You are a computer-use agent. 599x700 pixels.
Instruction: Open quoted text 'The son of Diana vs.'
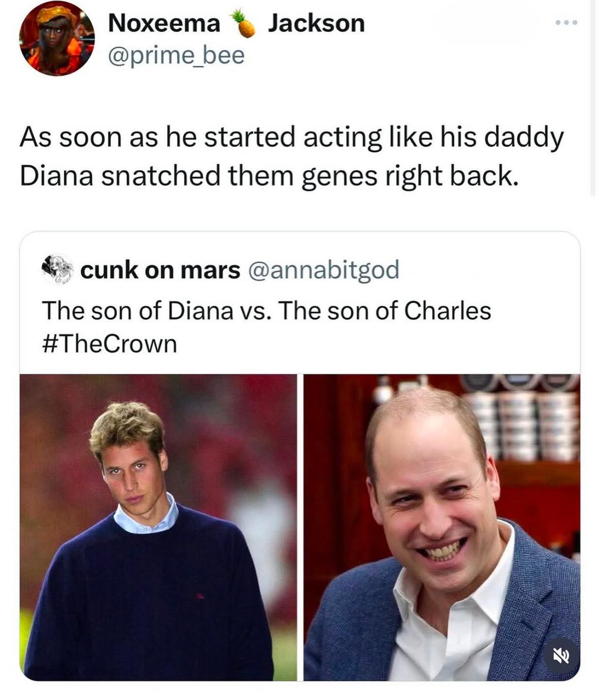click(156, 311)
